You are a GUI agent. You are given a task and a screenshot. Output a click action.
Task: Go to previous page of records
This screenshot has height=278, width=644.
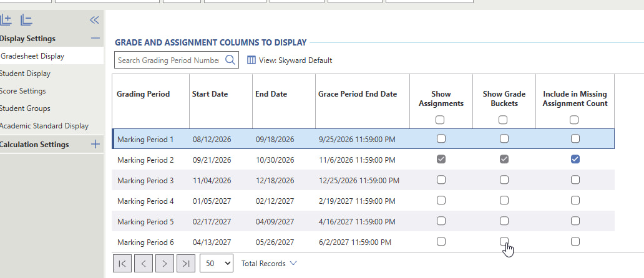coord(144,263)
